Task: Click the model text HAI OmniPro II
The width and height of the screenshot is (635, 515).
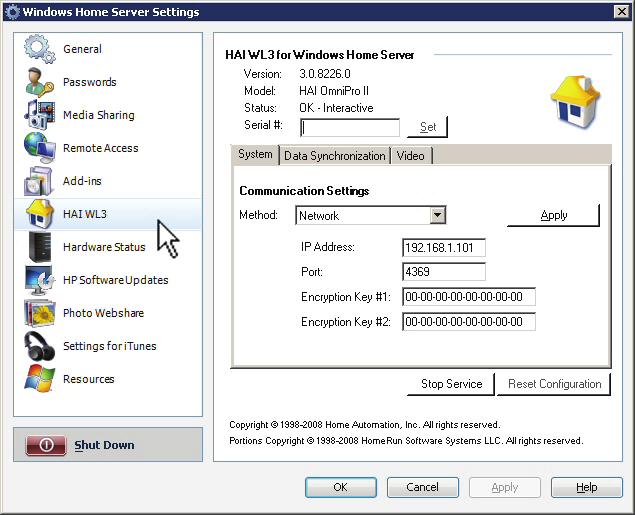Action: [x=334, y=91]
